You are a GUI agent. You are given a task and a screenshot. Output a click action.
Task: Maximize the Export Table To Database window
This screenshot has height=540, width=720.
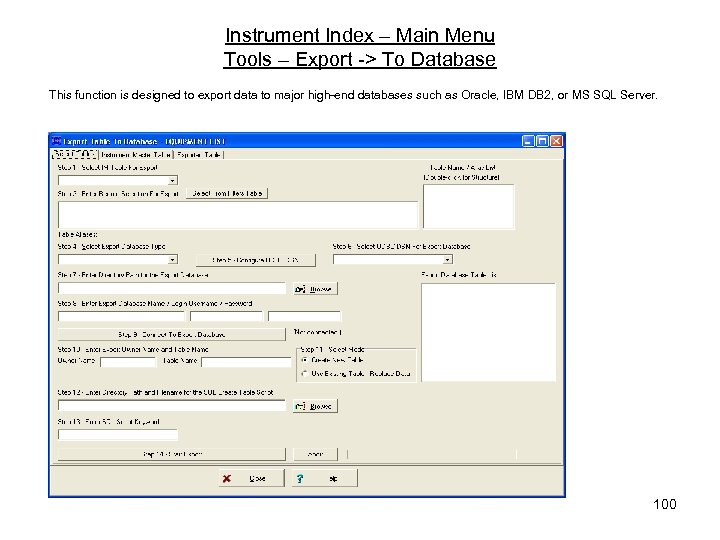(542, 141)
